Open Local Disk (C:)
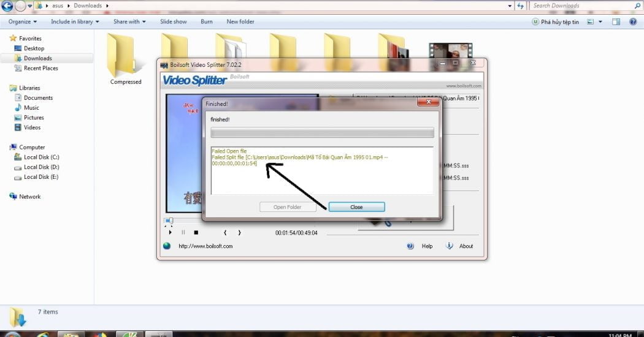Viewport: 644px width, 337px height. [41, 157]
